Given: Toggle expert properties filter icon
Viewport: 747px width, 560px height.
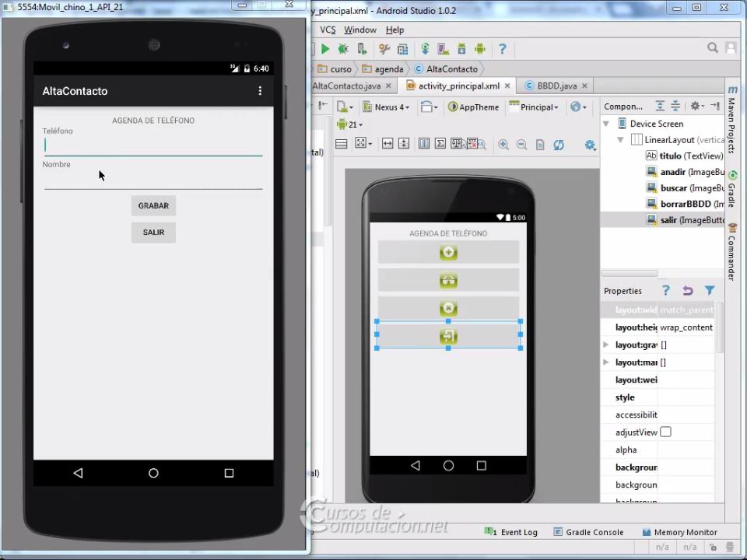Looking at the screenshot, I should coord(710,290).
